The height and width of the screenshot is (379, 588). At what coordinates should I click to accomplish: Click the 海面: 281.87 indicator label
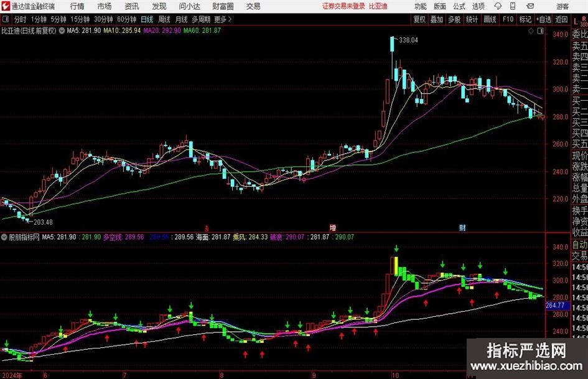click(213, 237)
